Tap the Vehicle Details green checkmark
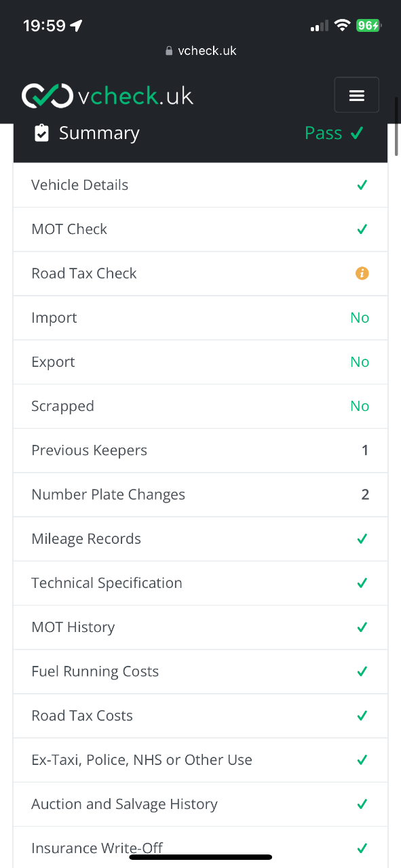 pos(362,185)
